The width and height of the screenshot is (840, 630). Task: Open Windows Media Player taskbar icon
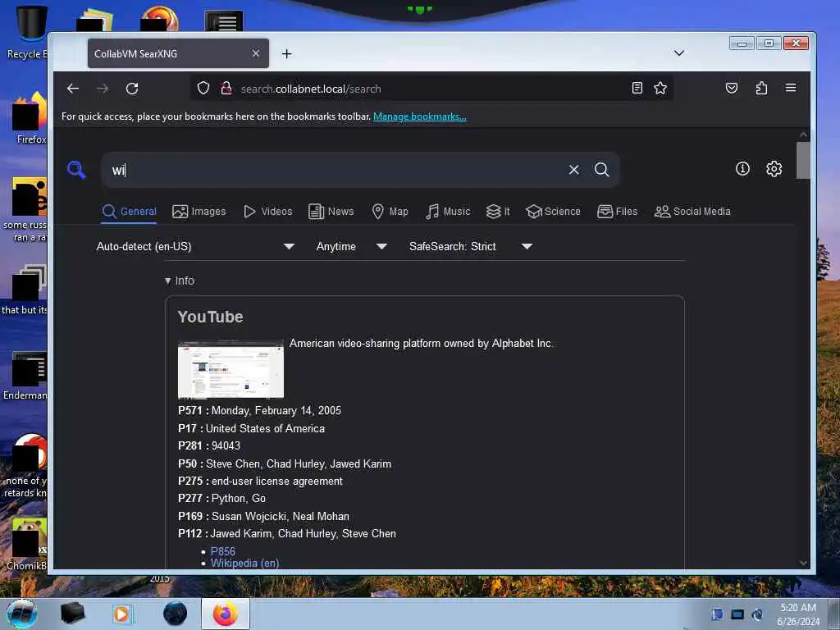point(121,614)
